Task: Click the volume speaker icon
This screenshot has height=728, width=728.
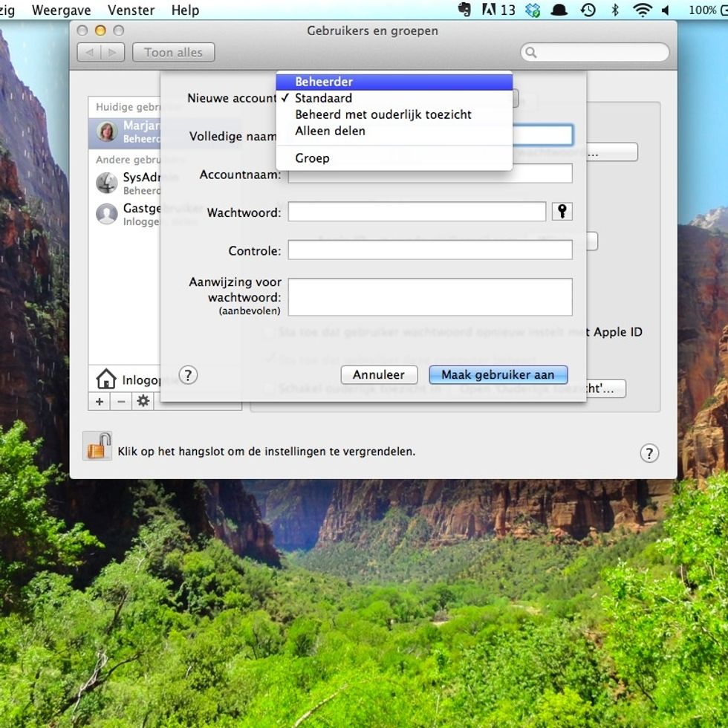Action: coord(666,10)
